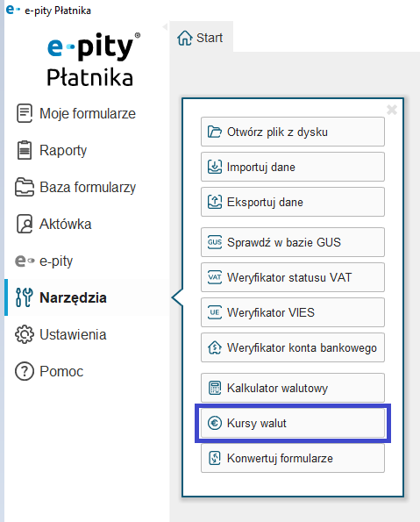Click the Raporty clipboard icon
The height and width of the screenshot is (522, 420).
25,150
